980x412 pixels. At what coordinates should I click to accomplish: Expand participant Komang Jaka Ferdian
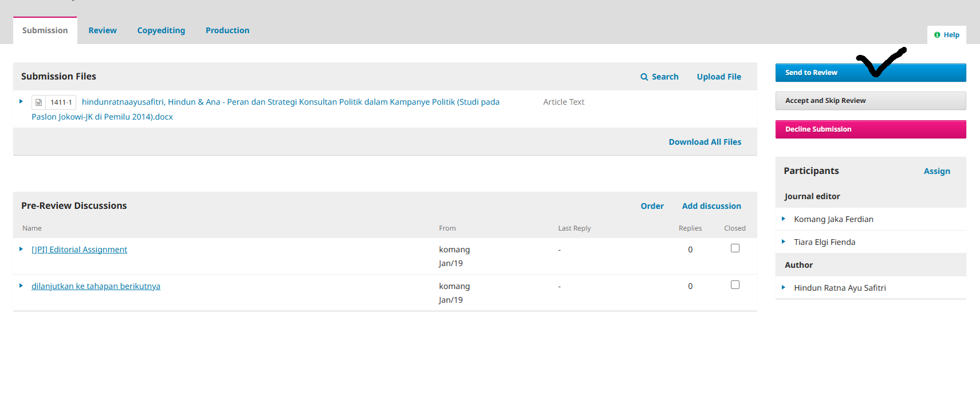click(784, 219)
